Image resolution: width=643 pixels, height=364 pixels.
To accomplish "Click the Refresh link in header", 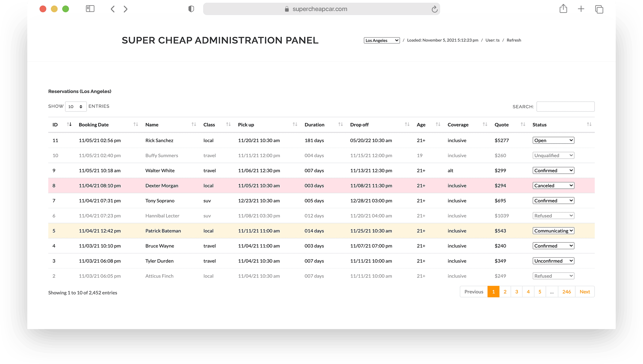I will pos(514,40).
